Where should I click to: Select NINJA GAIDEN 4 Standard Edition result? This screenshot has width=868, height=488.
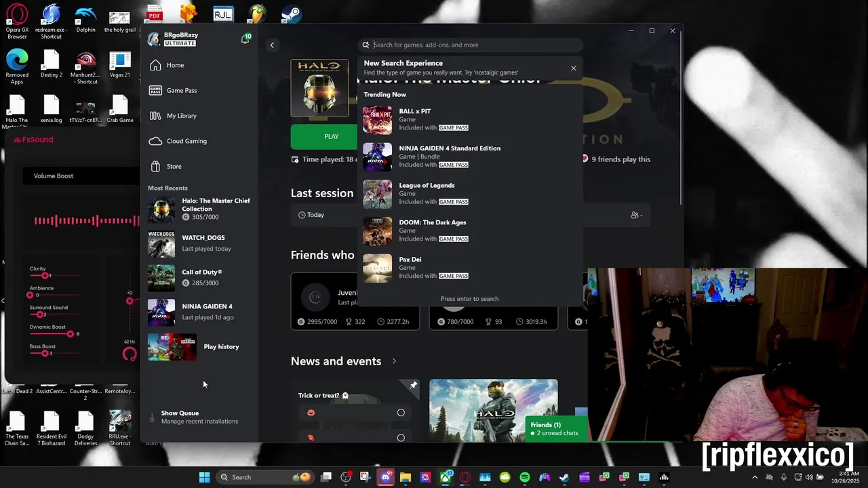pos(469,157)
